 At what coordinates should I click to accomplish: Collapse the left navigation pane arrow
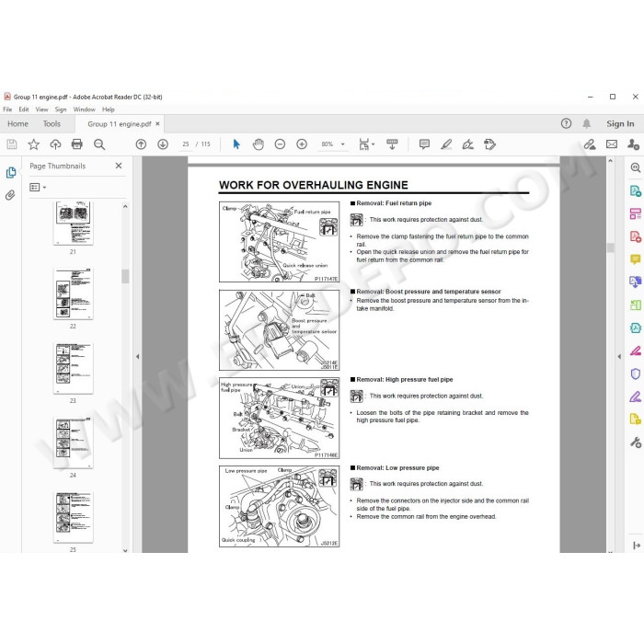[x=138, y=357]
